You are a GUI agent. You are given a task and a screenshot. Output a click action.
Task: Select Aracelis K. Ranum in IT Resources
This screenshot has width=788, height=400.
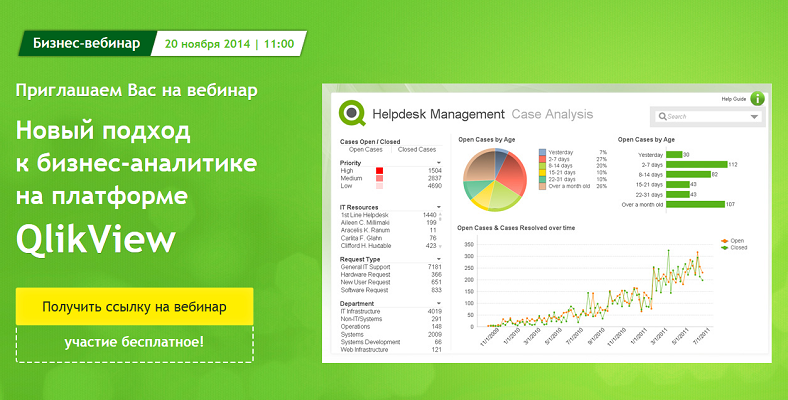(x=388, y=230)
